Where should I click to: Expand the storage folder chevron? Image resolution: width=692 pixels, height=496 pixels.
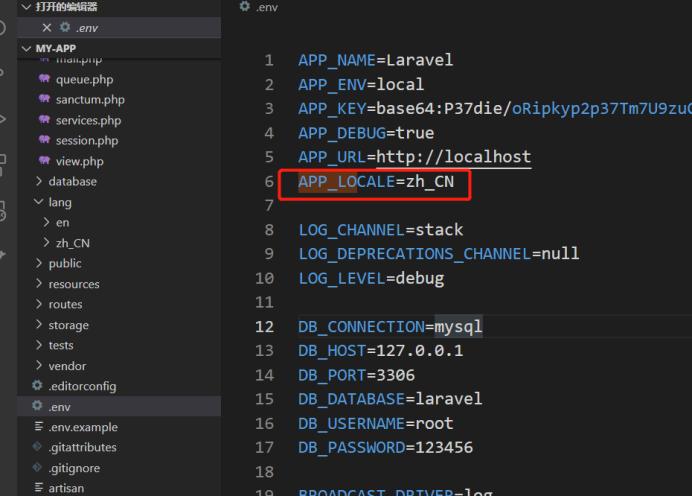pyautogui.click(x=39, y=324)
